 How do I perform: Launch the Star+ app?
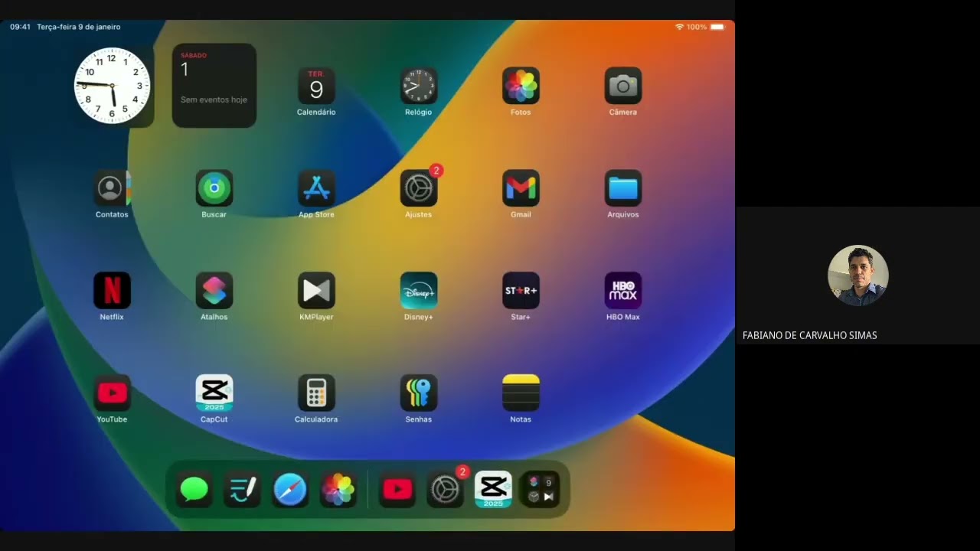pos(521,291)
